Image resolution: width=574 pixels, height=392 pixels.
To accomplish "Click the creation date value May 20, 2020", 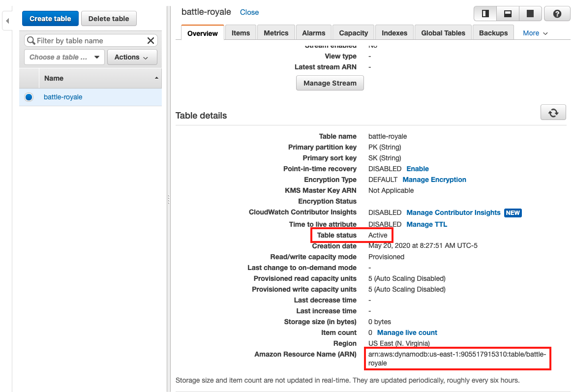I will coord(423,245).
